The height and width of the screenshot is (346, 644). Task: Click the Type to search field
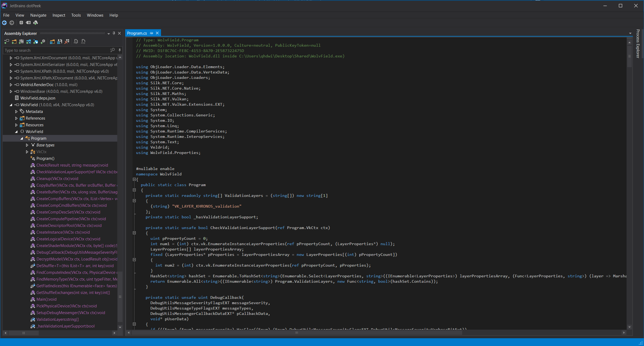coord(56,50)
